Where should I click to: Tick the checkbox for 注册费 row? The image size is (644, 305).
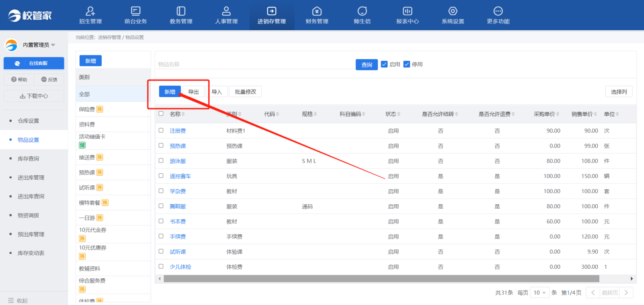(x=161, y=130)
